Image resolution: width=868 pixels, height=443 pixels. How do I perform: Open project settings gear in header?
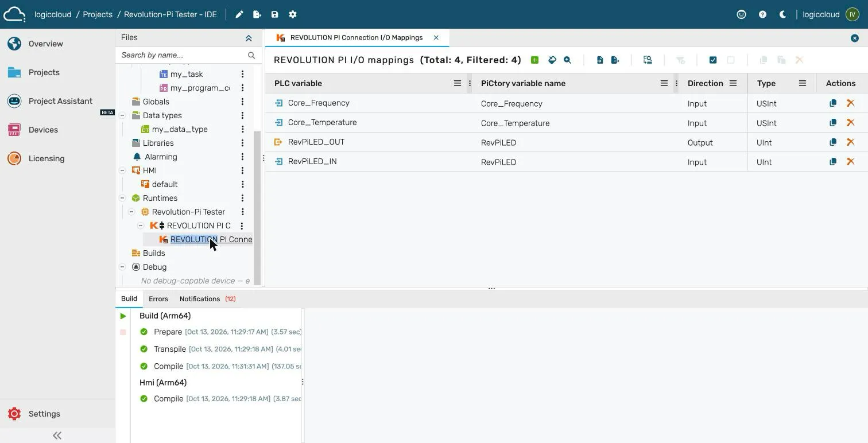pos(293,14)
